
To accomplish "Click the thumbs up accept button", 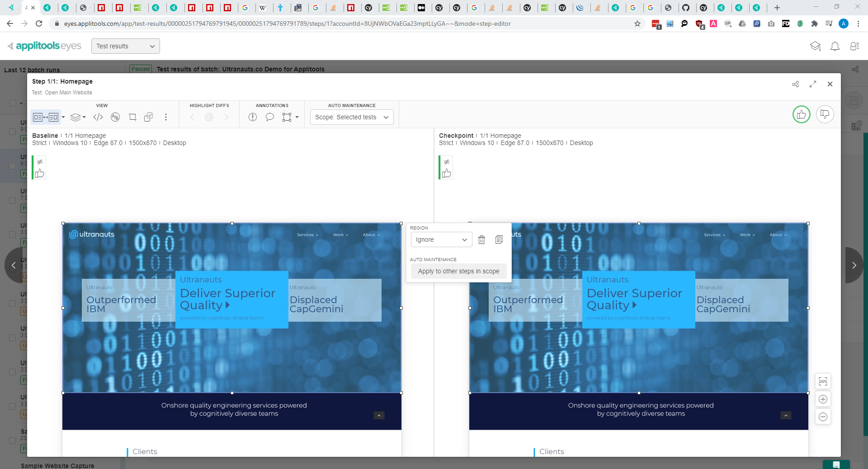I will (x=801, y=115).
